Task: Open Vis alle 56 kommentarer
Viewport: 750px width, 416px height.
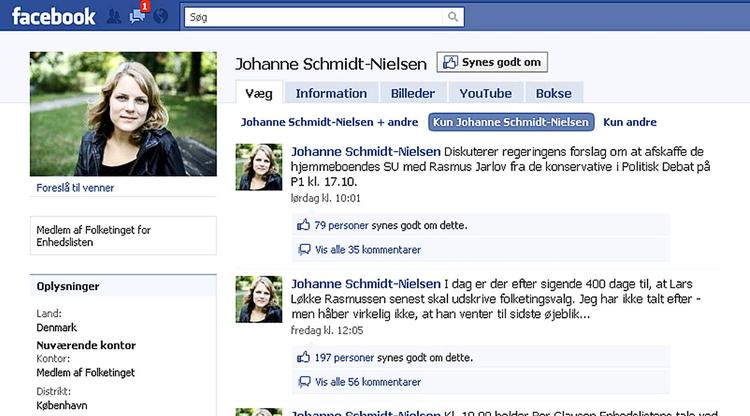Action: [368, 382]
